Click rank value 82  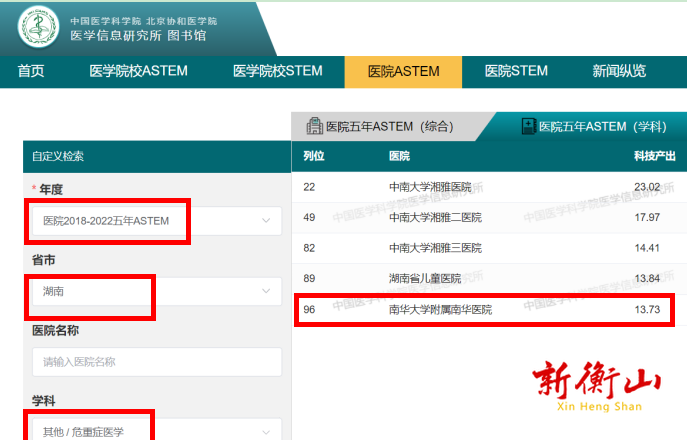point(309,248)
